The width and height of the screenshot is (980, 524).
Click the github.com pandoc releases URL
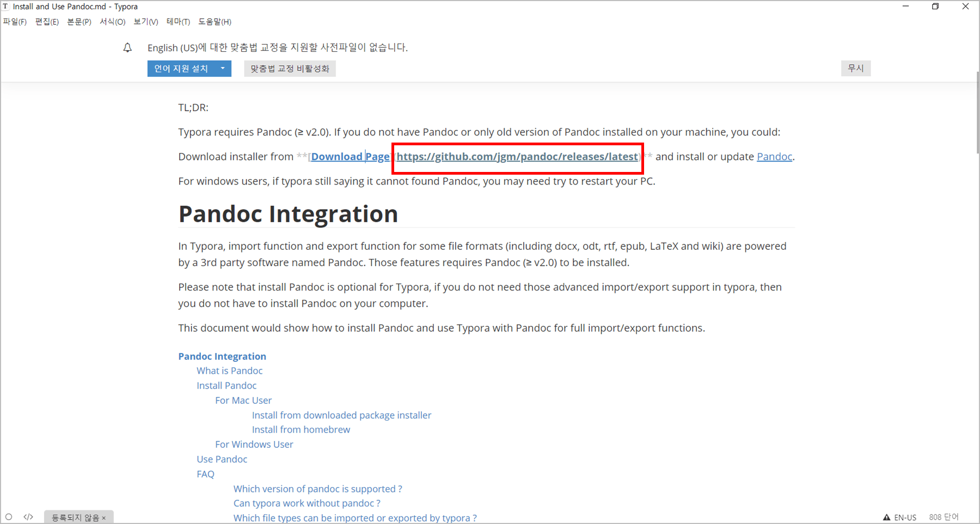(x=517, y=157)
